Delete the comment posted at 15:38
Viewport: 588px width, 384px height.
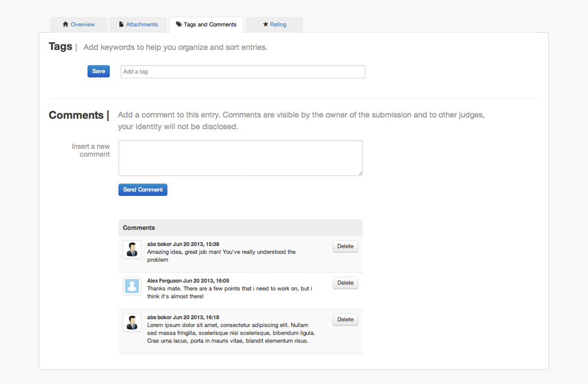(x=345, y=246)
